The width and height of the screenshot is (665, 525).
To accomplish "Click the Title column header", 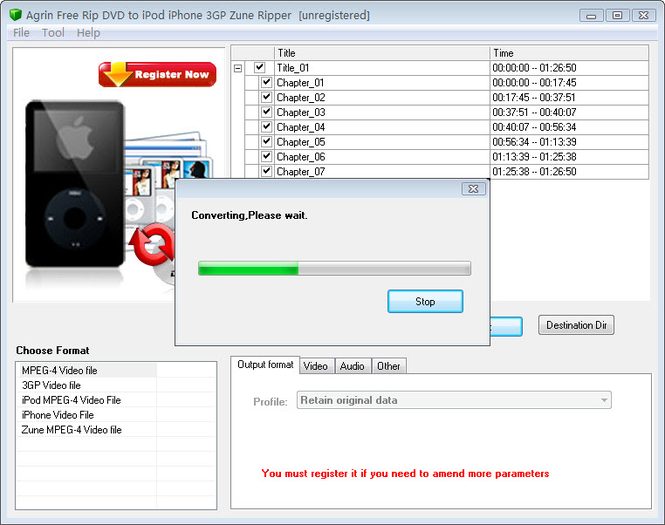I will coord(382,53).
